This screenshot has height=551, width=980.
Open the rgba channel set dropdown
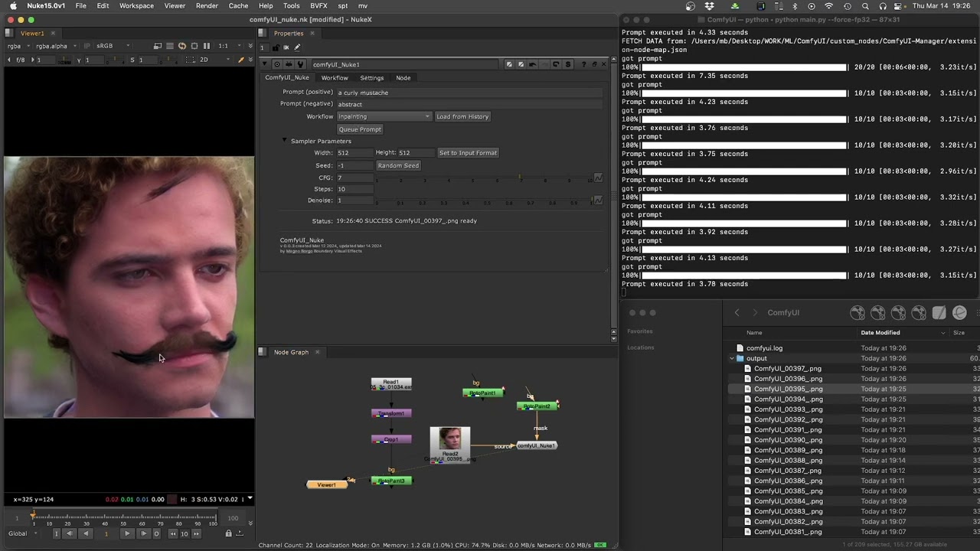pyautogui.click(x=18, y=46)
